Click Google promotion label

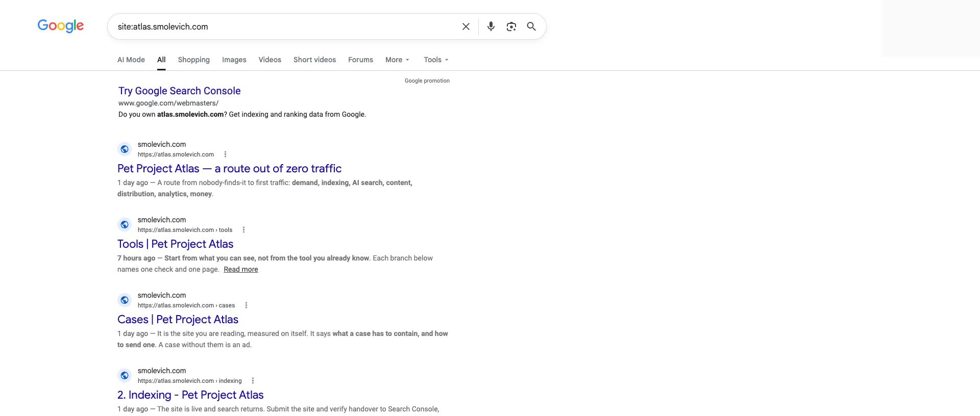(x=427, y=81)
